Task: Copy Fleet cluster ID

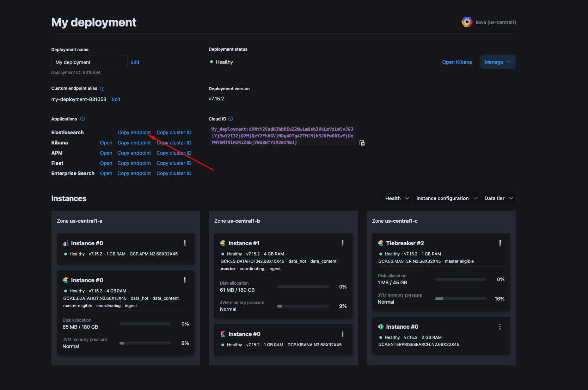Action: pos(174,163)
